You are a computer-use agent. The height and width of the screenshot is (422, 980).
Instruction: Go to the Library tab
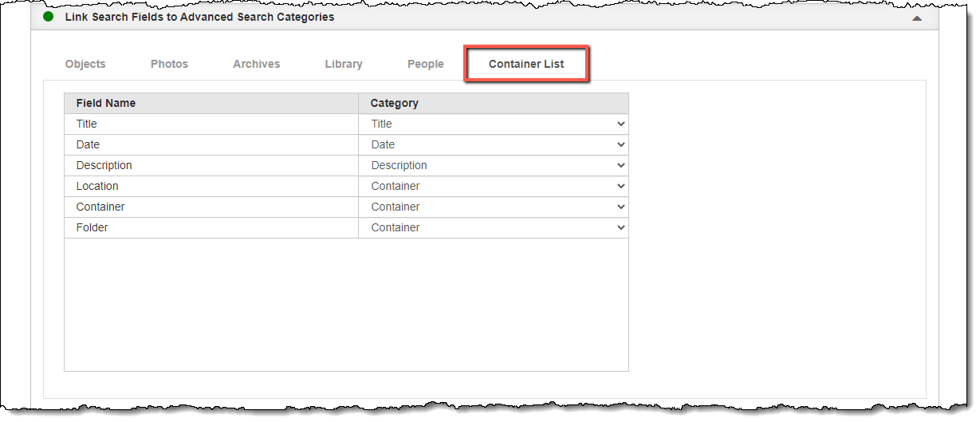344,64
